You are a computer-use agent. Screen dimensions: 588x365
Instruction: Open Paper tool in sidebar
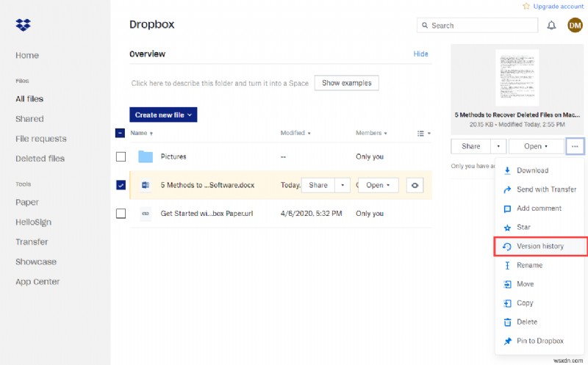click(x=27, y=203)
